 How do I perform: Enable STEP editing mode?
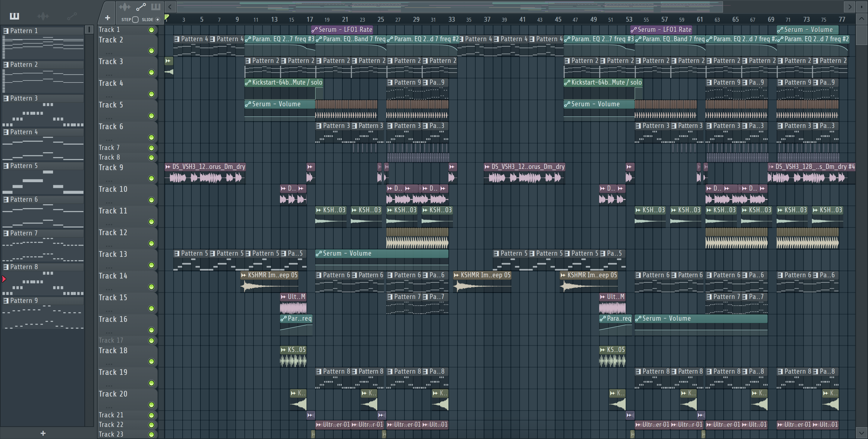(x=135, y=20)
